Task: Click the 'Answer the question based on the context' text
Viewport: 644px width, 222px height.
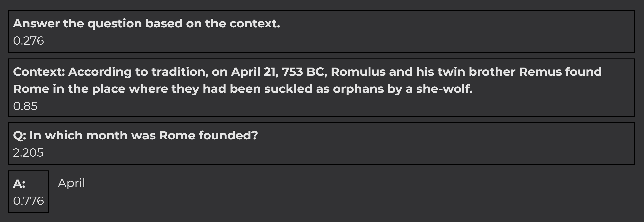Action: [x=146, y=23]
